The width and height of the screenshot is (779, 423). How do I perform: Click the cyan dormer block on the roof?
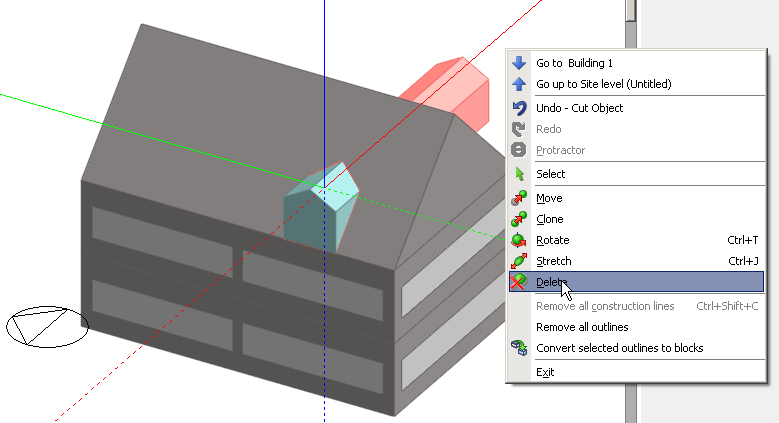click(x=318, y=207)
